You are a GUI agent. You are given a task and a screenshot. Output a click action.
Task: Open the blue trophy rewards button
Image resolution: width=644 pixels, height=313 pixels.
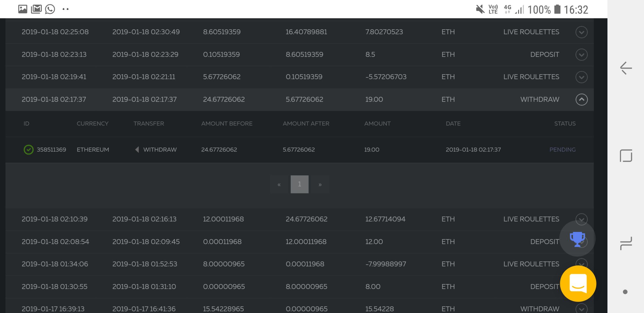[x=577, y=239]
